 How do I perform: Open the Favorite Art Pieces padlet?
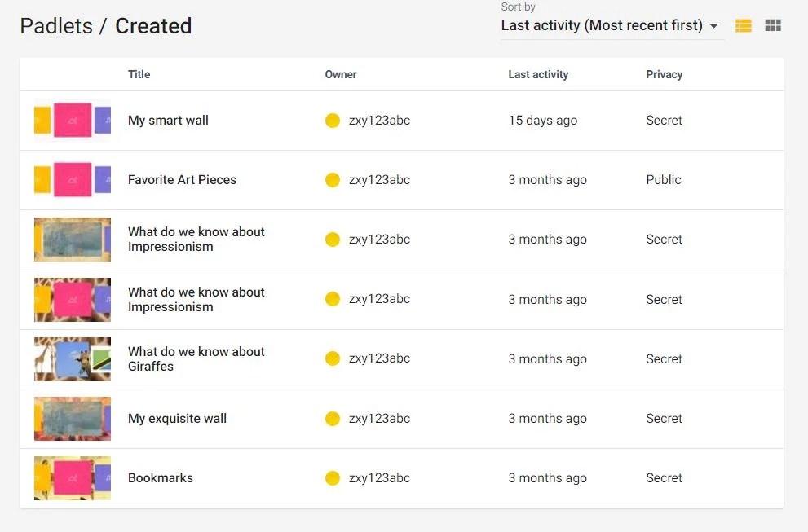point(182,180)
